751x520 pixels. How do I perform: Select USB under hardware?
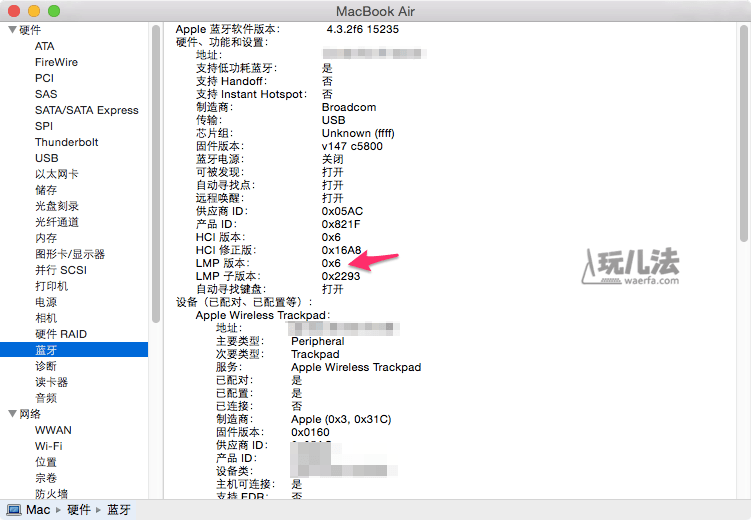[46, 158]
